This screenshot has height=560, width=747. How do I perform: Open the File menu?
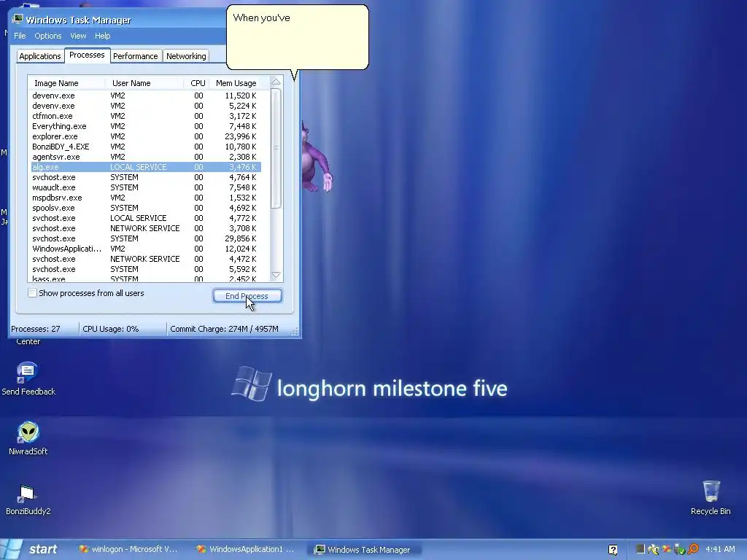tap(20, 36)
